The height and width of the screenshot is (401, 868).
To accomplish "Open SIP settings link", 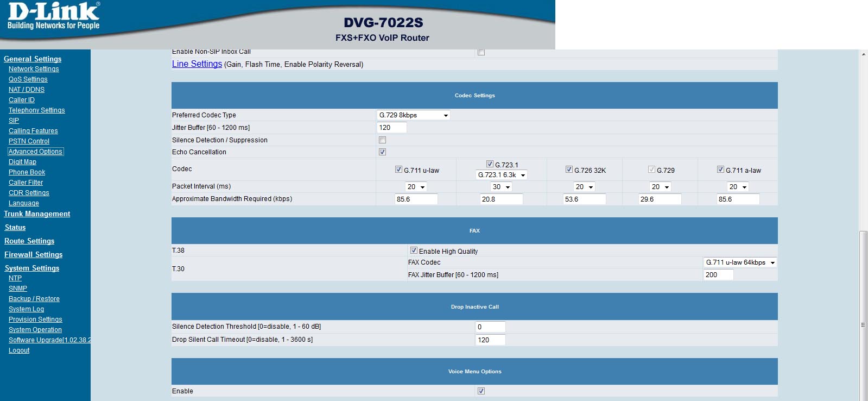I will pyautogui.click(x=14, y=121).
